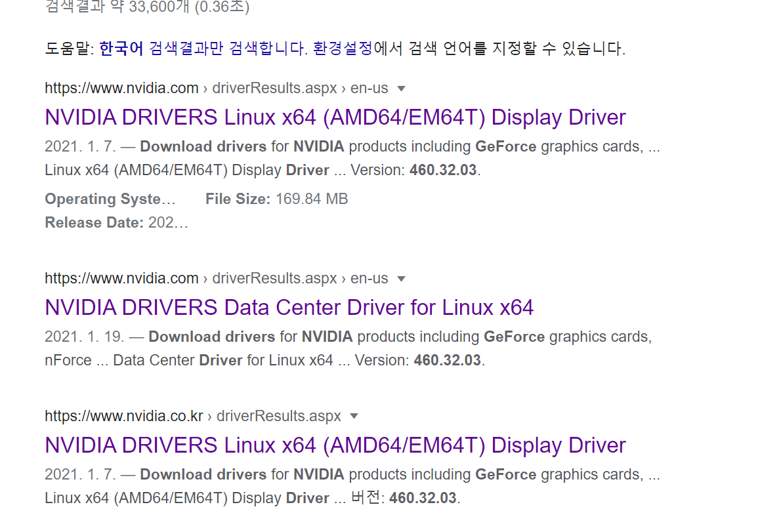Click the 2021. 1. 19. date snippet

coord(84,337)
